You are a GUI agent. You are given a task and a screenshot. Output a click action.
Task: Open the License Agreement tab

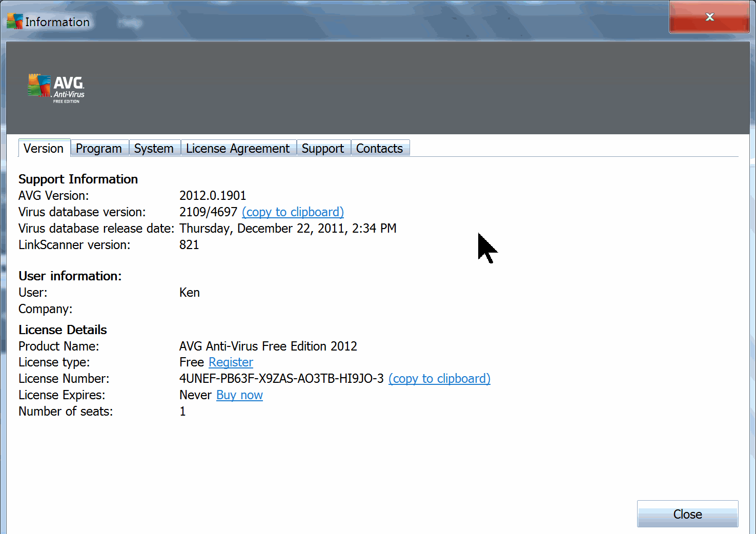click(x=238, y=148)
